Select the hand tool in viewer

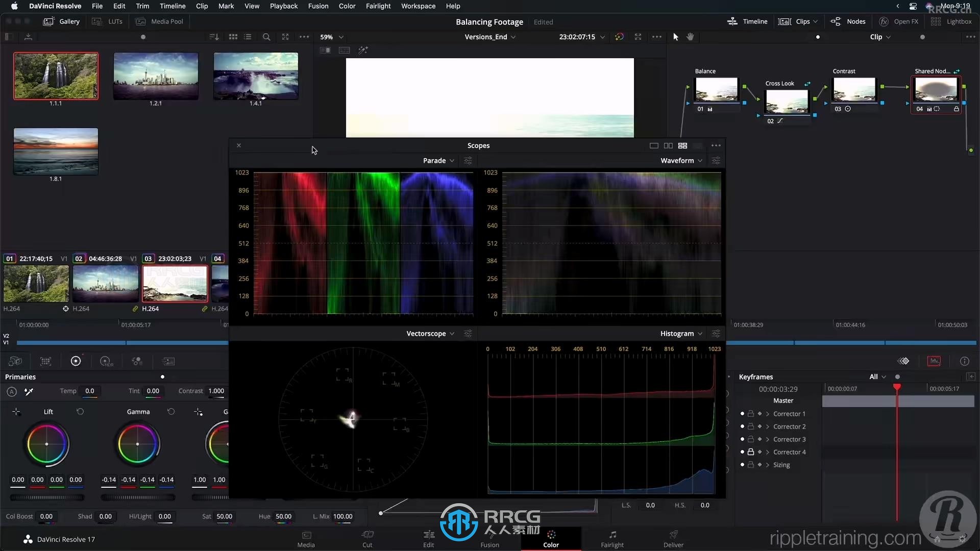tap(690, 37)
